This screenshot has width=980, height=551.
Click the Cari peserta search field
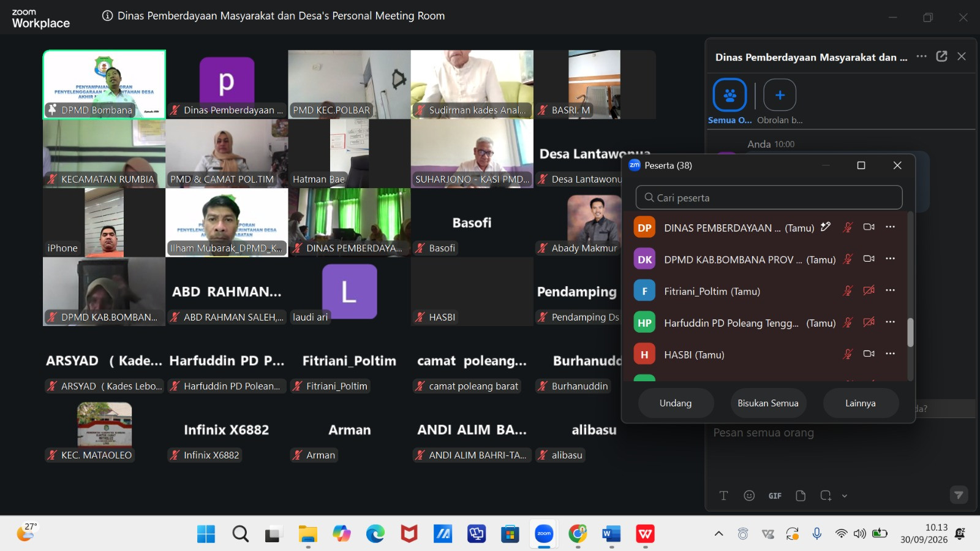[769, 197]
